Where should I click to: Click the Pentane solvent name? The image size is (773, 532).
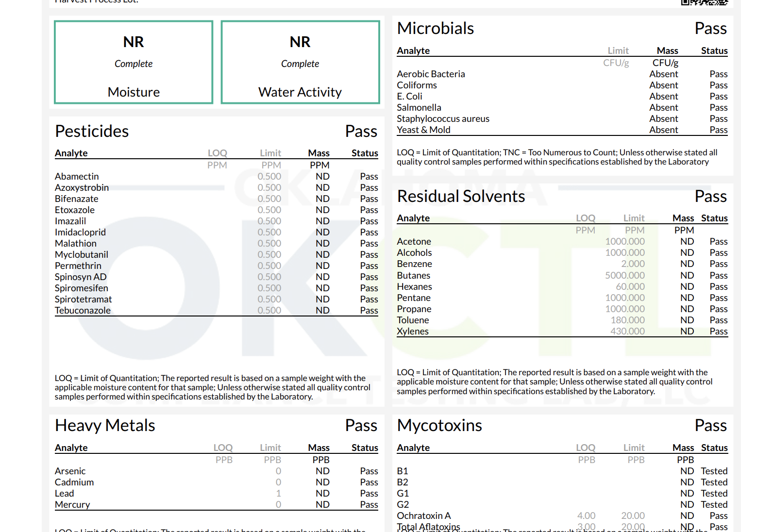point(413,298)
